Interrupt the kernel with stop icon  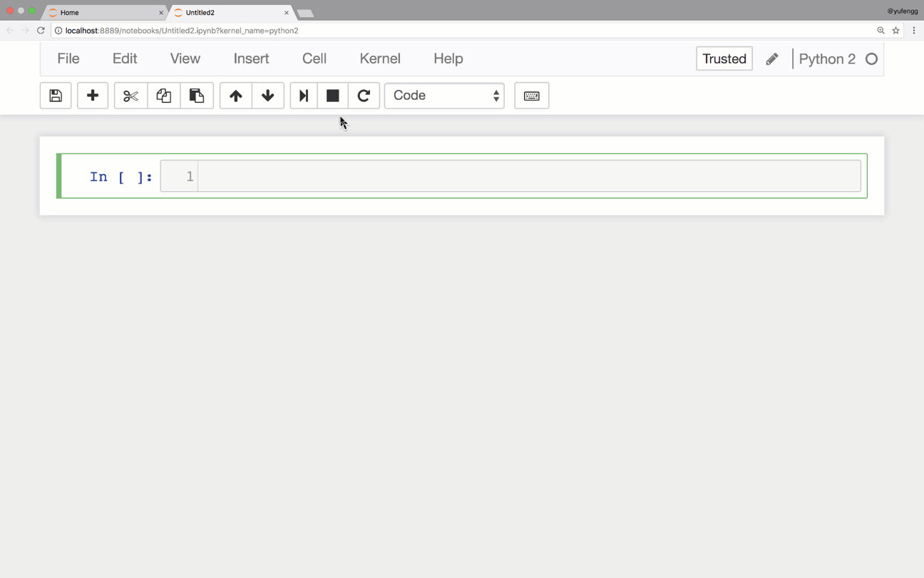(332, 95)
